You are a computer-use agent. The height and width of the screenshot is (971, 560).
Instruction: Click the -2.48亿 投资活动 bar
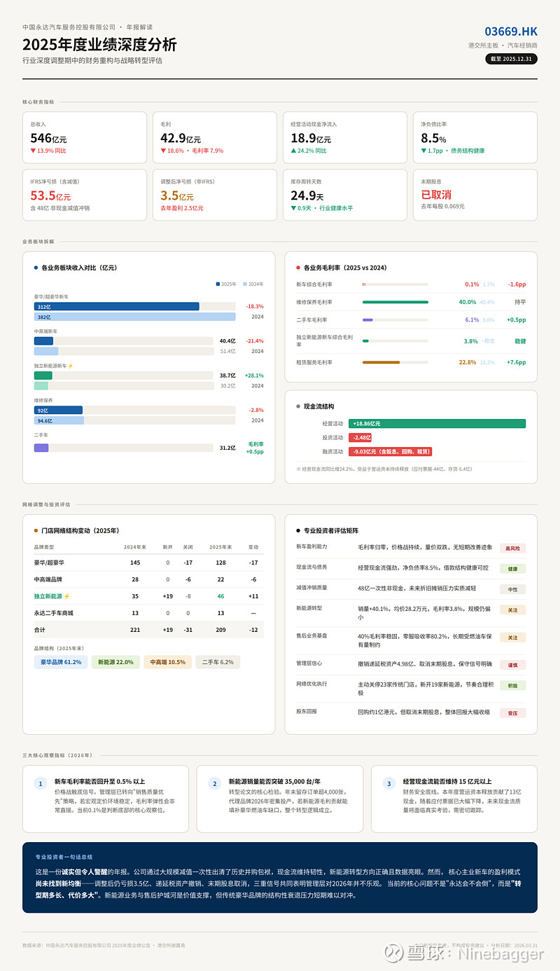click(360, 437)
